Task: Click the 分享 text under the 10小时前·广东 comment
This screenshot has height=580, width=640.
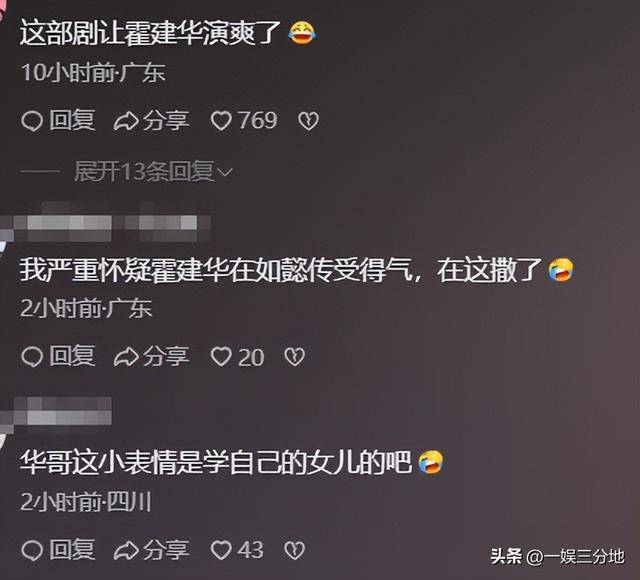Action: (x=166, y=121)
